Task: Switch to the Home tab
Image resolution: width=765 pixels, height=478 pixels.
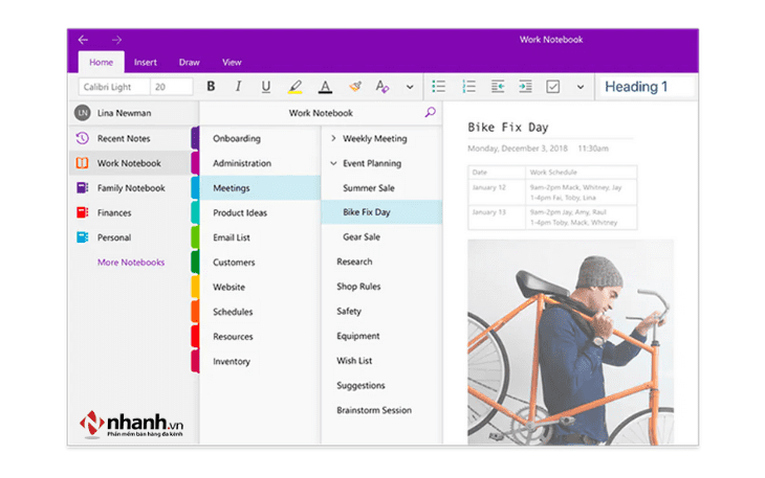Action: (x=101, y=62)
